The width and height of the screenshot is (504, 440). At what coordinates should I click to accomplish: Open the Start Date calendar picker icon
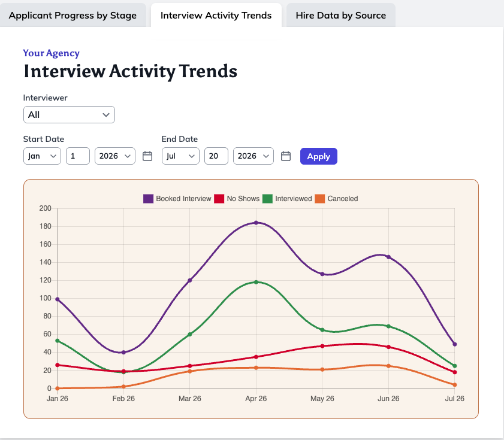pos(147,156)
